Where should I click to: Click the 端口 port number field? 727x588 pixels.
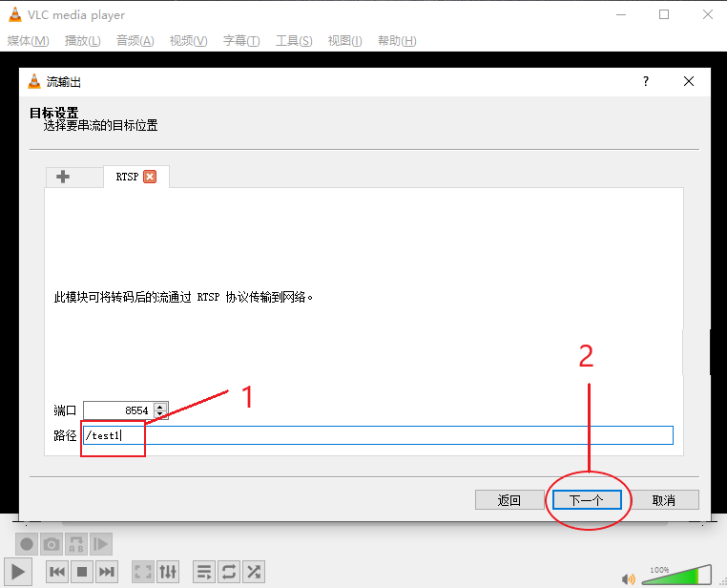click(x=118, y=410)
